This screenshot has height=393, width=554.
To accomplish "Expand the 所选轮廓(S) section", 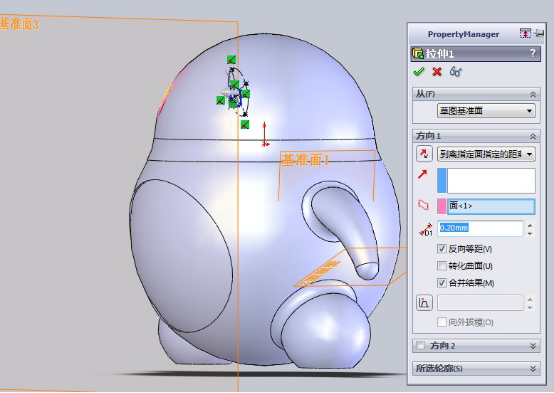I will pyautogui.click(x=533, y=369).
